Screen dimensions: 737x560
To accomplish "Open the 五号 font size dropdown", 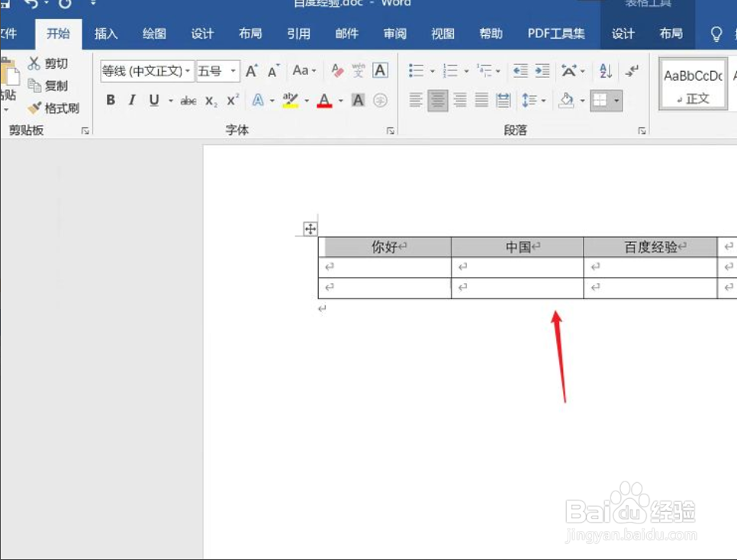I will (234, 71).
